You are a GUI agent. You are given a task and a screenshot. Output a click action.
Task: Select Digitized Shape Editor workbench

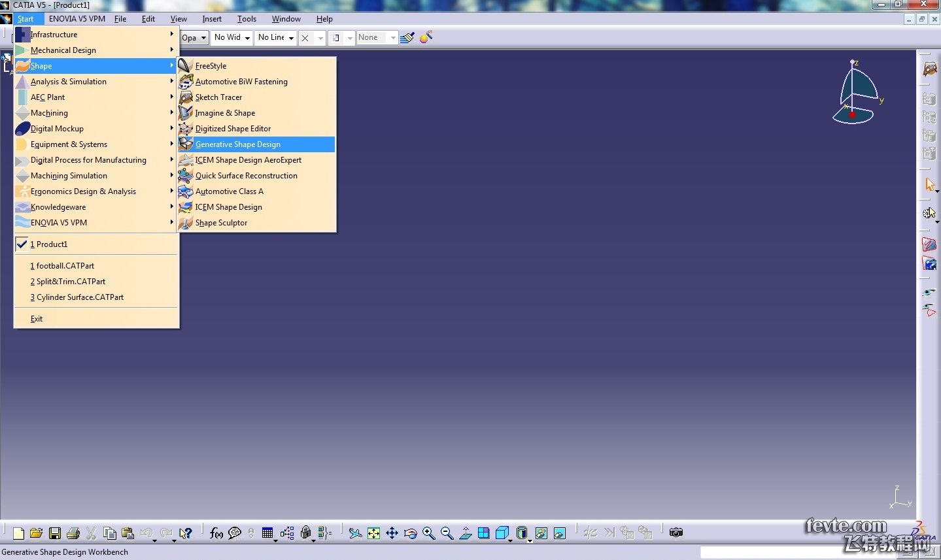coord(256,129)
